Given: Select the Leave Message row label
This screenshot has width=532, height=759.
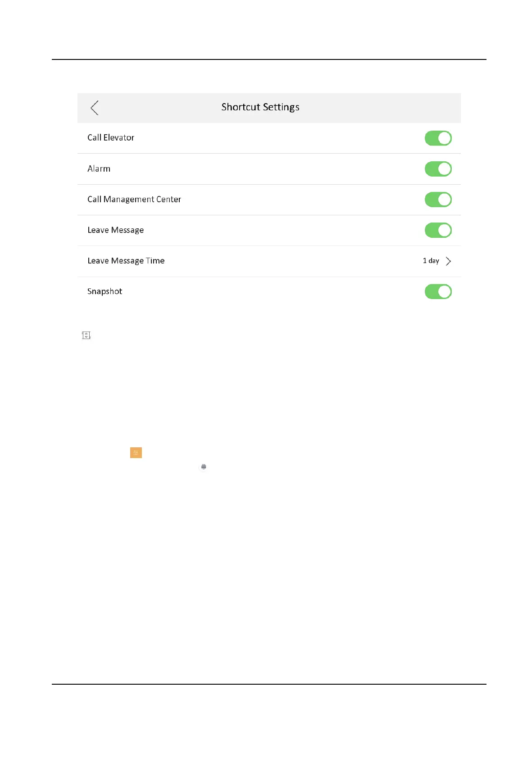Looking at the screenshot, I should point(116,230).
